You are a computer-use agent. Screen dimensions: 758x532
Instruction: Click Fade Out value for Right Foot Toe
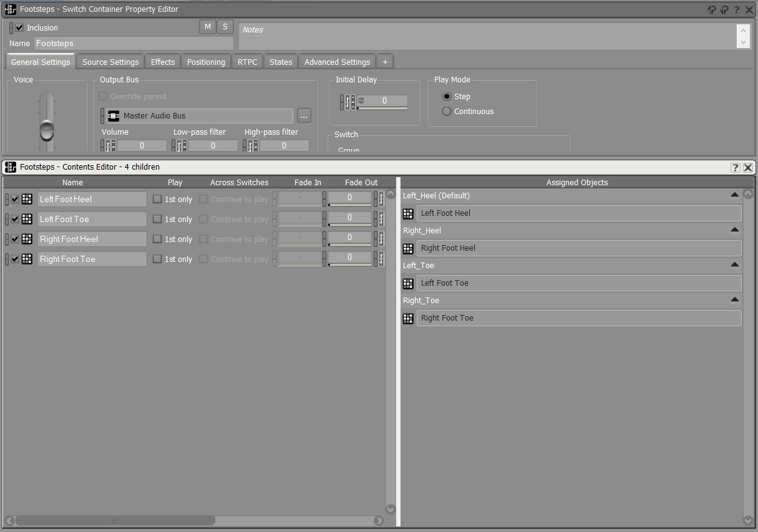350,258
